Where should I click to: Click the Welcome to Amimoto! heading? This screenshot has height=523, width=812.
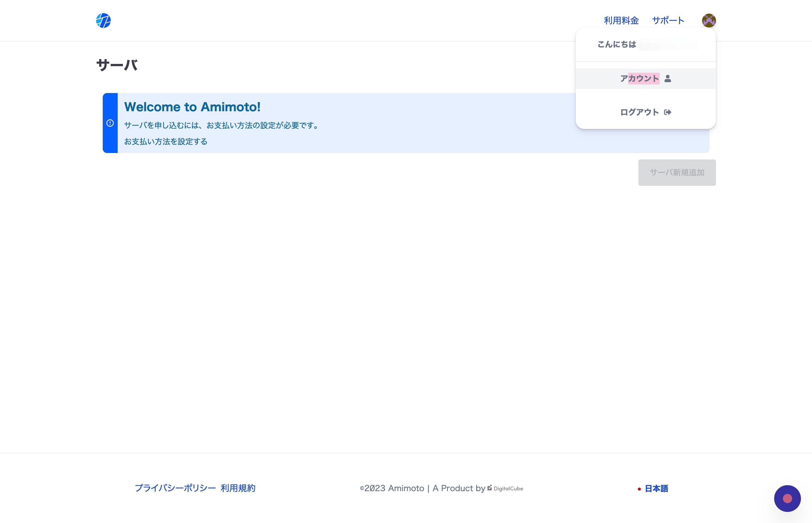[192, 107]
